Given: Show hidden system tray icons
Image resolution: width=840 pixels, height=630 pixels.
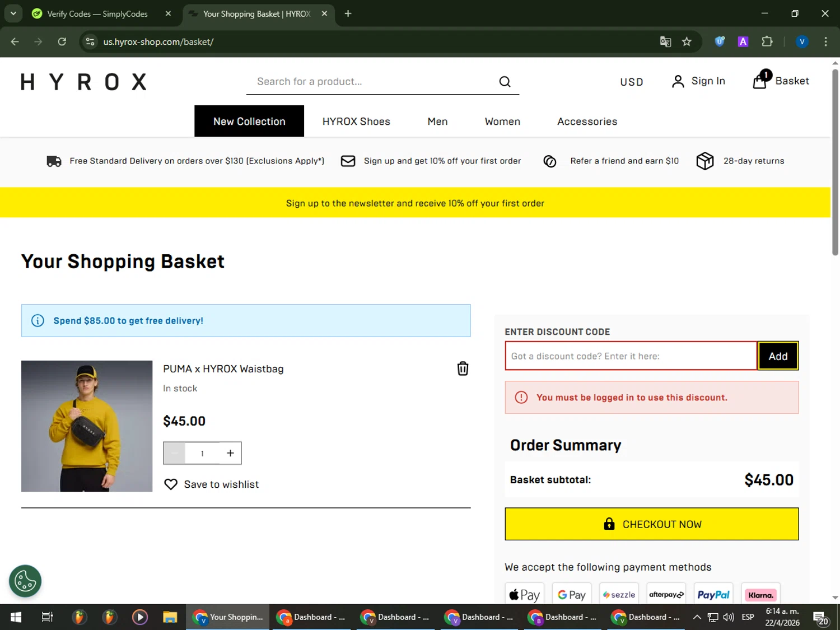Looking at the screenshot, I should (697, 617).
